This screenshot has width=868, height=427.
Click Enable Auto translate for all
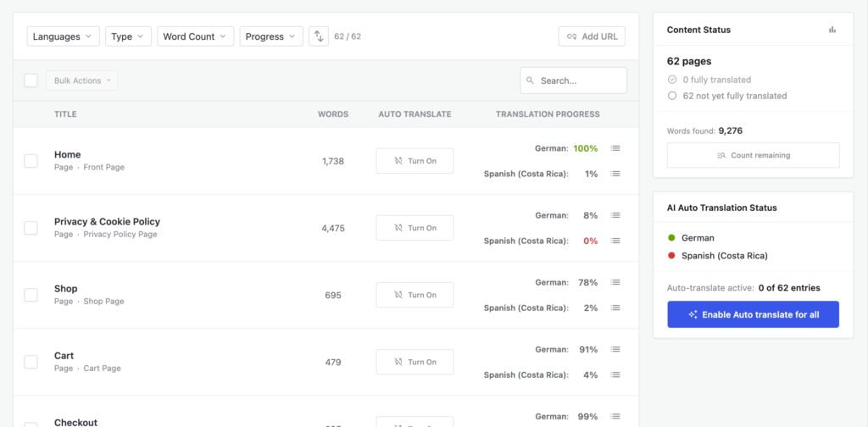tap(753, 314)
